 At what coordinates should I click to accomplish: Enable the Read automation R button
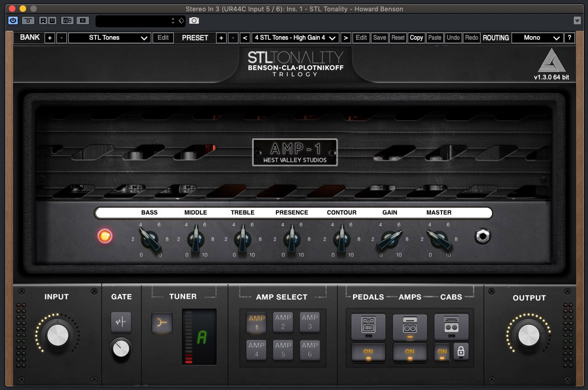click(x=43, y=21)
